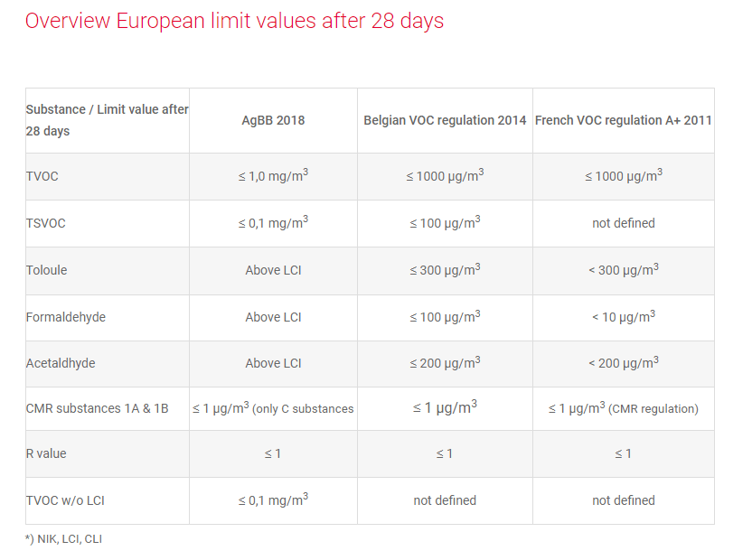Image resolution: width=752 pixels, height=560 pixels.
Task: Click French VOC regulation A+ 2011 header
Action: [623, 120]
